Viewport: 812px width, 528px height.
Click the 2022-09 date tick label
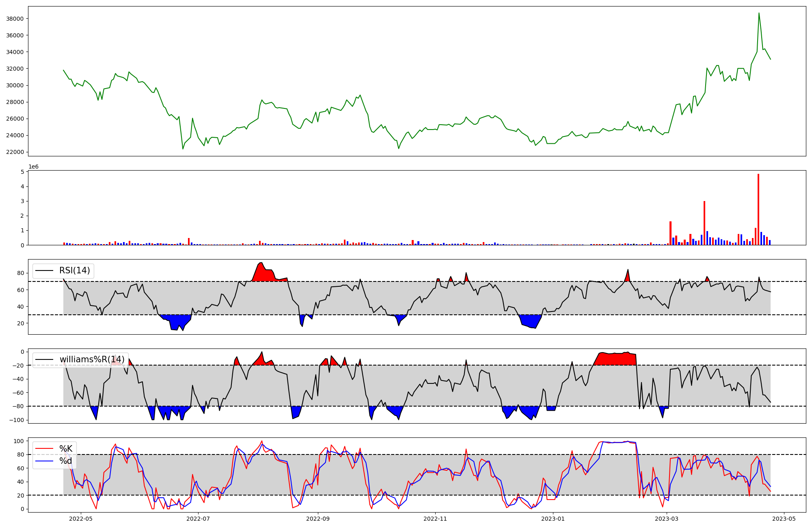tap(318, 519)
